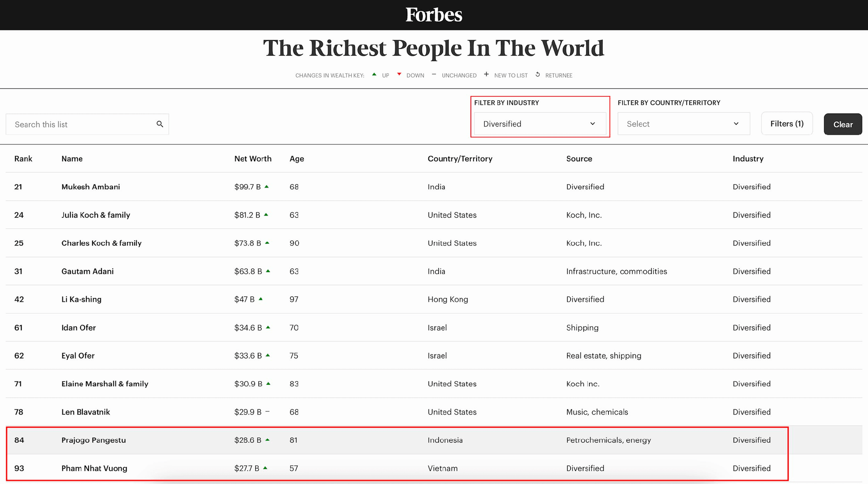The height and width of the screenshot is (484, 868).
Task: Click the Filters (1) button
Action: [787, 124]
